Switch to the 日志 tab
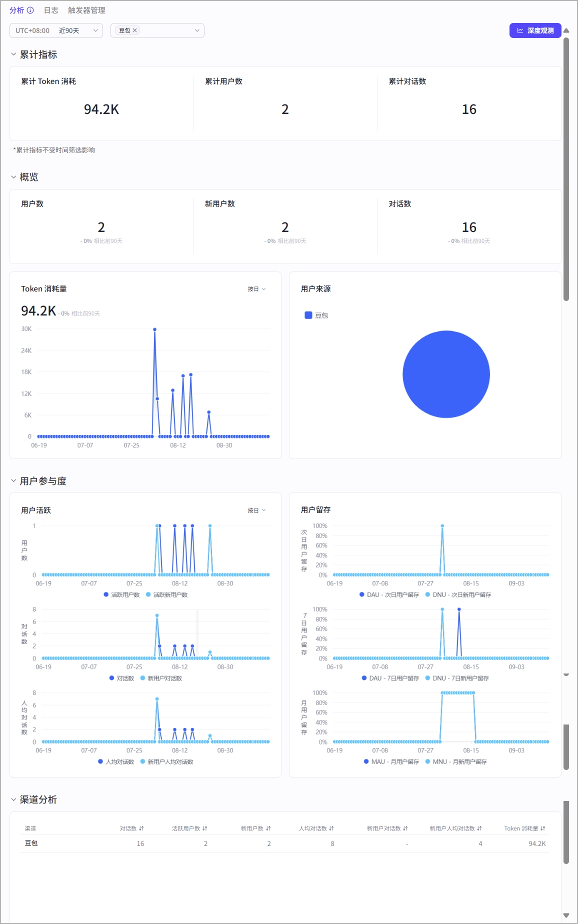The width and height of the screenshot is (578, 924). coord(51,10)
